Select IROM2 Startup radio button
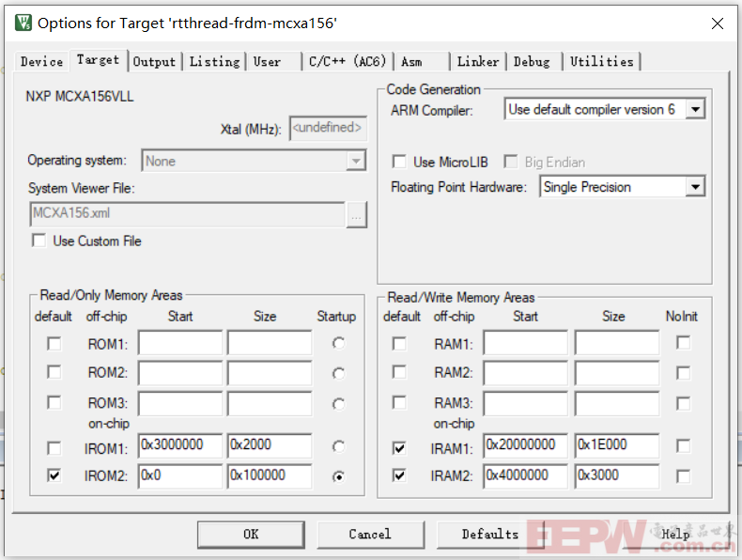742x560 pixels. click(338, 476)
